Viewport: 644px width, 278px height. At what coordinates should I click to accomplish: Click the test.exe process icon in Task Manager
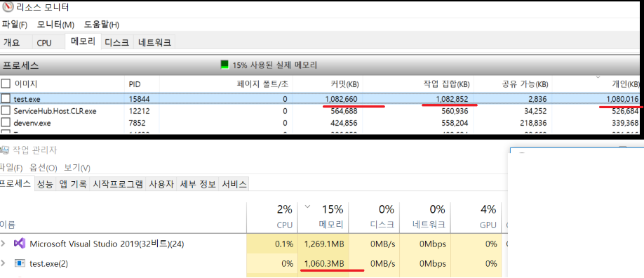[x=20, y=263]
